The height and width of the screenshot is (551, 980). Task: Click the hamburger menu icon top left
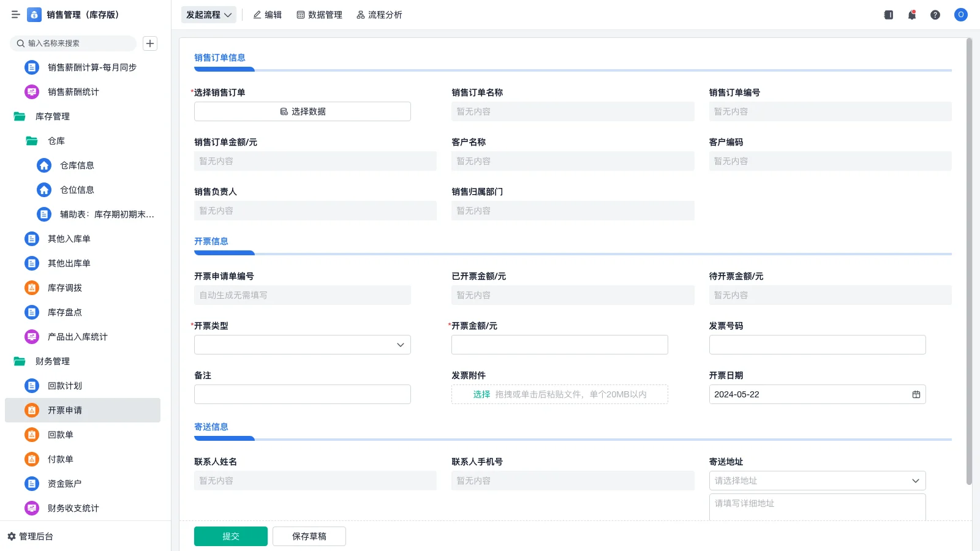point(15,15)
